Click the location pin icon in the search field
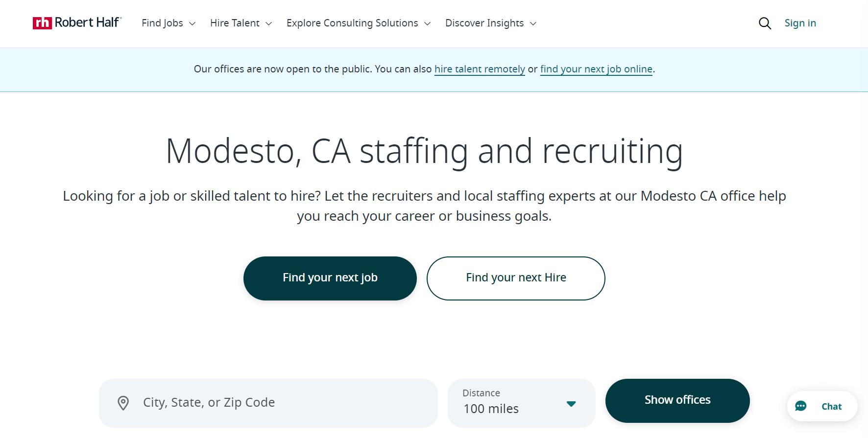 [123, 403]
